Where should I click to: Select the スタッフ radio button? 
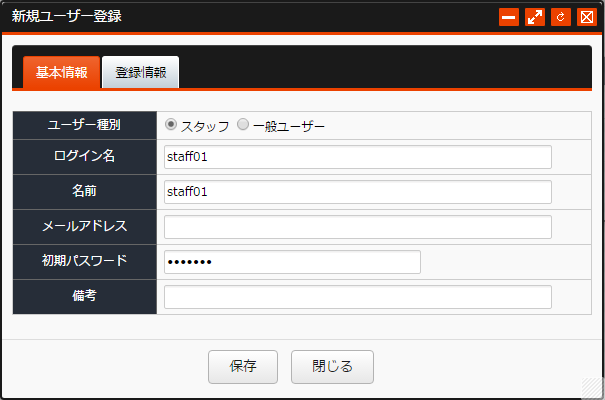click(171, 125)
